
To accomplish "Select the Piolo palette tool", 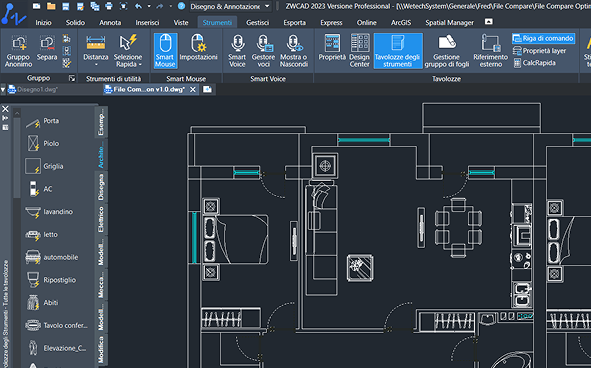I will (42, 144).
